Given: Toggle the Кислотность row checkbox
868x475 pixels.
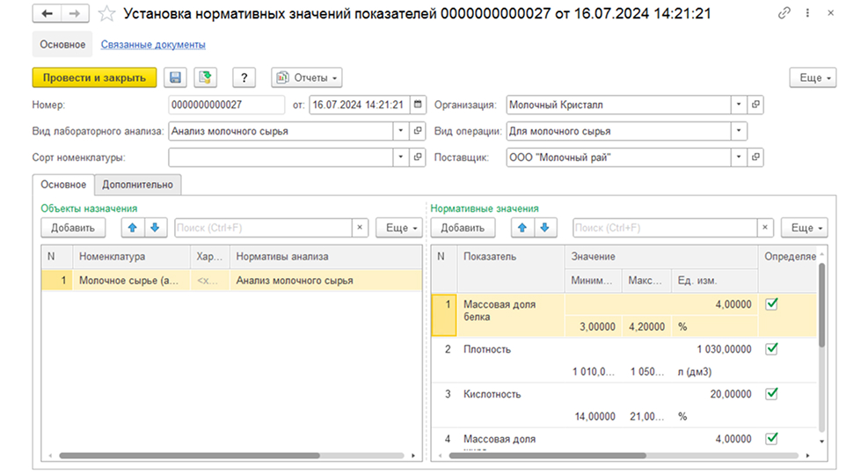Looking at the screenshot, I should click(771, 393).
